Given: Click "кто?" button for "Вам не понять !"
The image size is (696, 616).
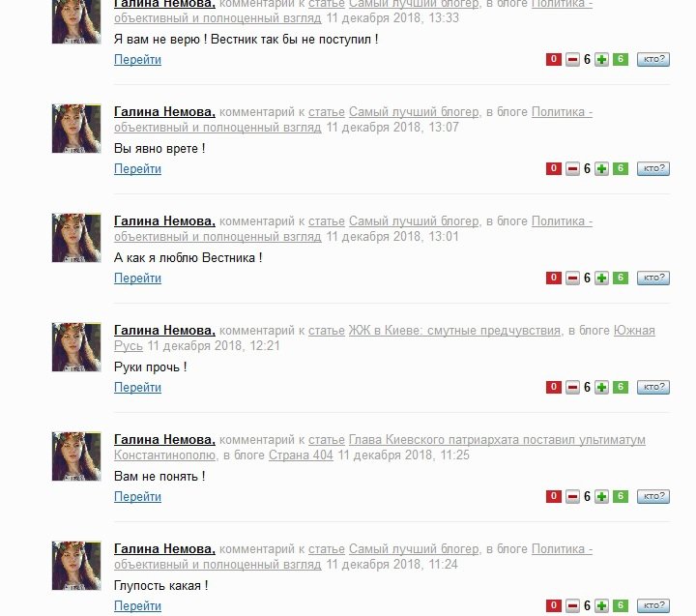Looking at the screenshot, I should click(x=653, y=496).
